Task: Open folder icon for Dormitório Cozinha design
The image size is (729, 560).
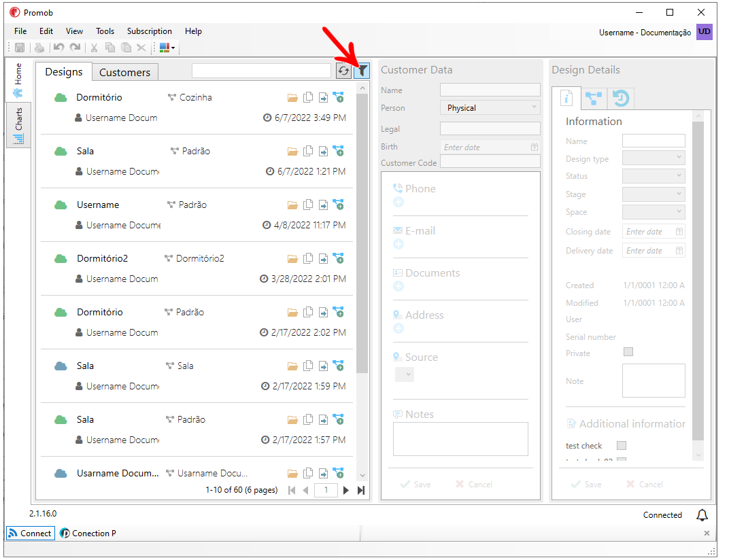Action: click(x=292, y=98)
